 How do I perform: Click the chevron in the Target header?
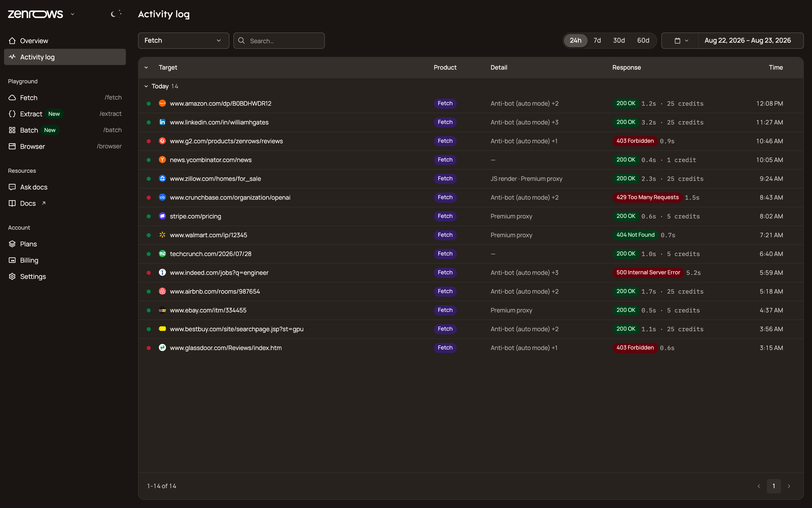point(146,68)
